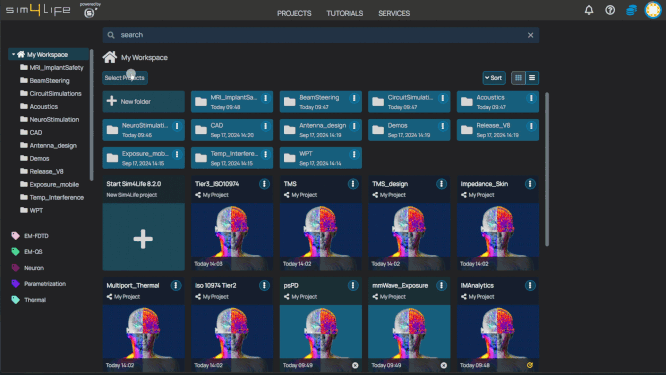Click the Select Projects button
Viewport: 666px width, 375px height.
pos(125,78)
